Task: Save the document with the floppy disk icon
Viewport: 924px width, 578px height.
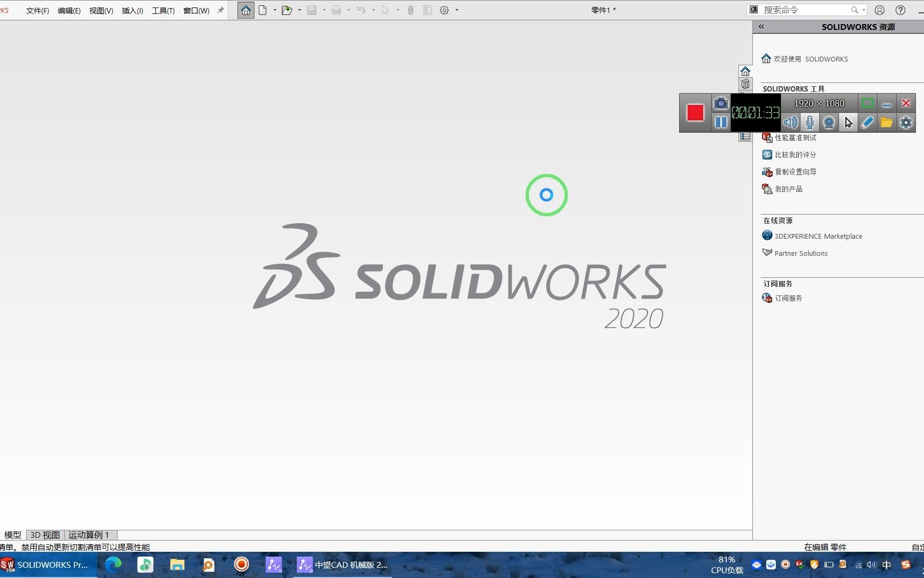Action: 312,10
